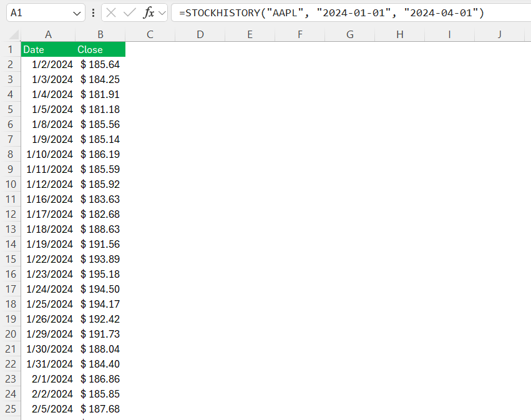Image resolution: width=531 pixels, height=420 pixels.
Task: Select cell with date 1/24/2024
Action: pos(48,289)
